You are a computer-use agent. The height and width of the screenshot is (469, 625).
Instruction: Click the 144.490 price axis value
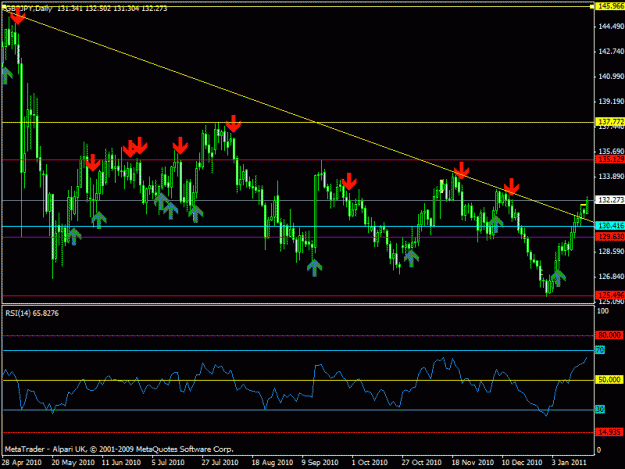click(610, 26)
